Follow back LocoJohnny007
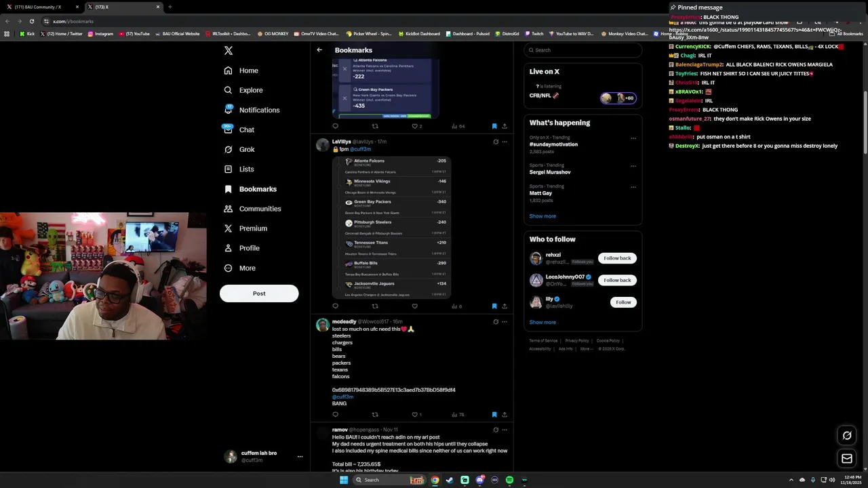868x488 pixels. click(x=617, y=280)
